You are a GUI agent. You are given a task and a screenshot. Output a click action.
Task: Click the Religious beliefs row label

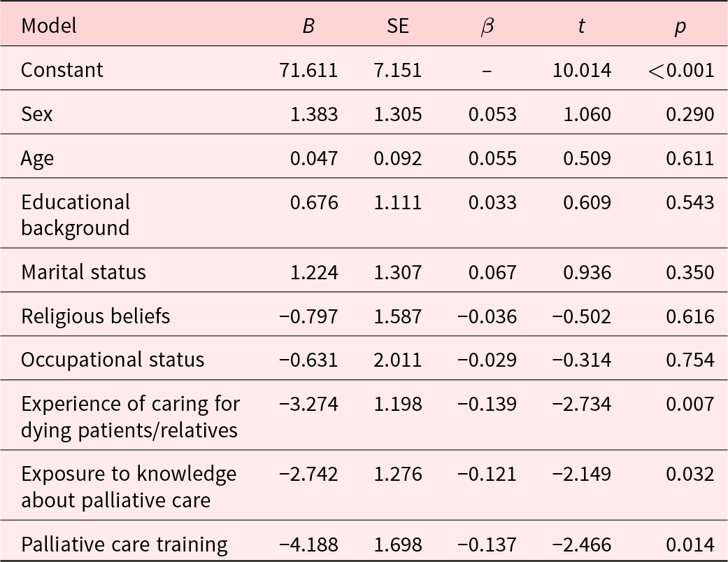tap(95, 316)
